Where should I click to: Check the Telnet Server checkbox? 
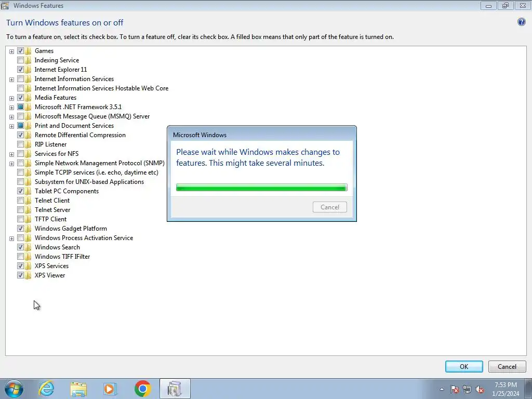coord(20,210)
